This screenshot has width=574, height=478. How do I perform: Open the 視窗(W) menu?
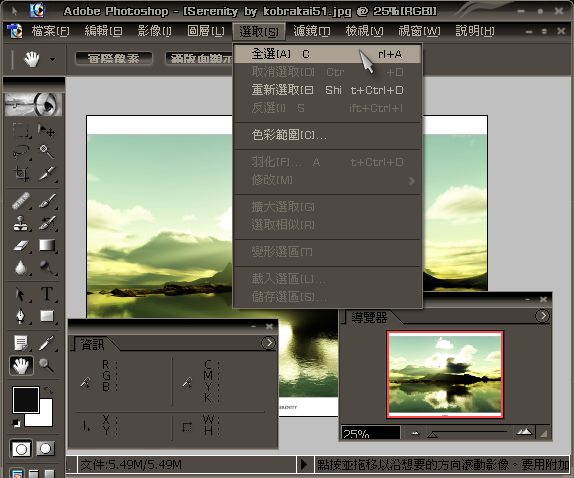[419, 31]
